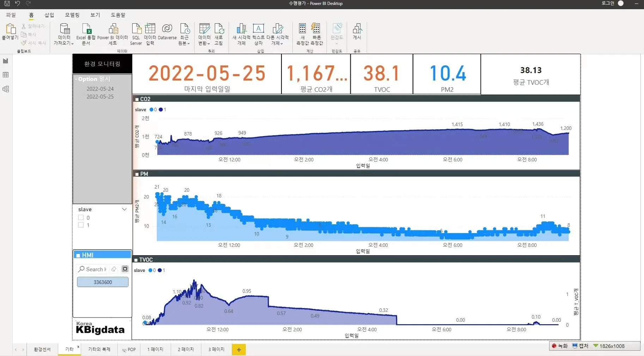
Task: Open the 모델링 ribbon tab
Action: (x=72, y=15)
